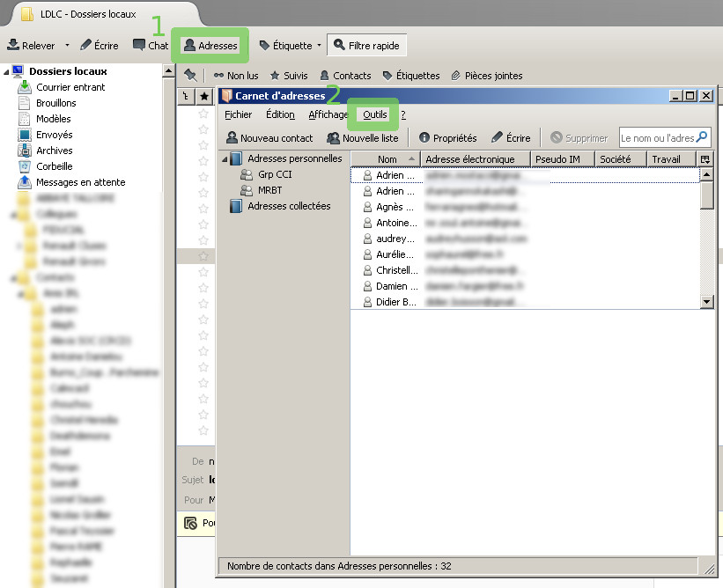723x588 pixels.
Task: Click the contact list vertical scrollbar
Action: [x=706, y=238]
